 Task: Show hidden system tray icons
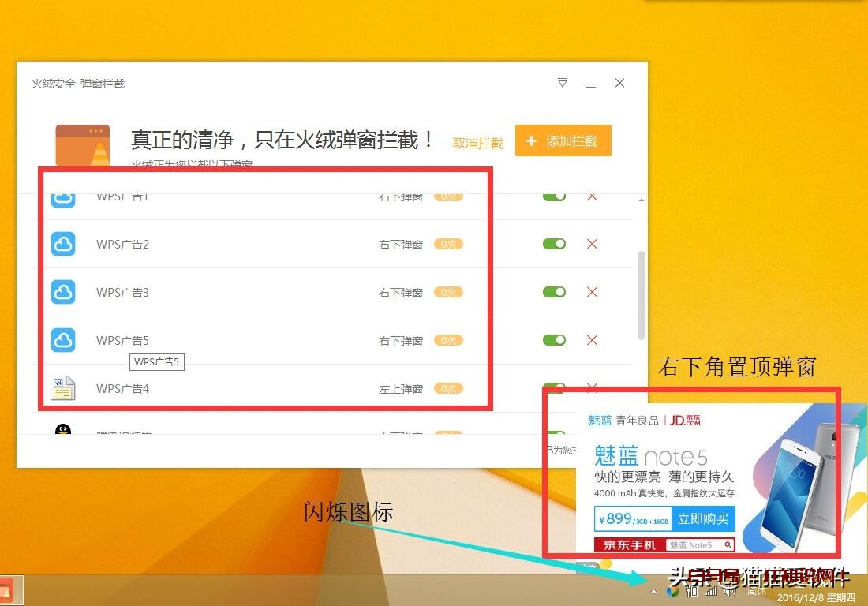(x=653, y=591)
